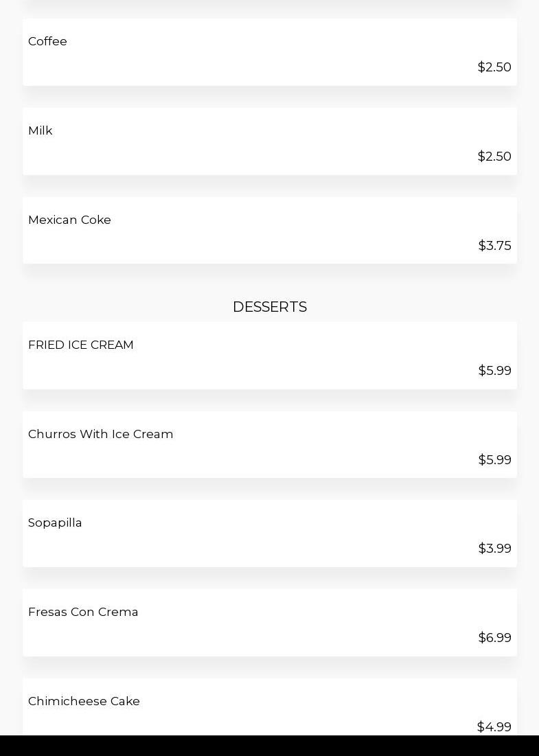The width and height of the screenshot is (539, 756).
Task: Select the Coffee menu item name
Action: 47,41
